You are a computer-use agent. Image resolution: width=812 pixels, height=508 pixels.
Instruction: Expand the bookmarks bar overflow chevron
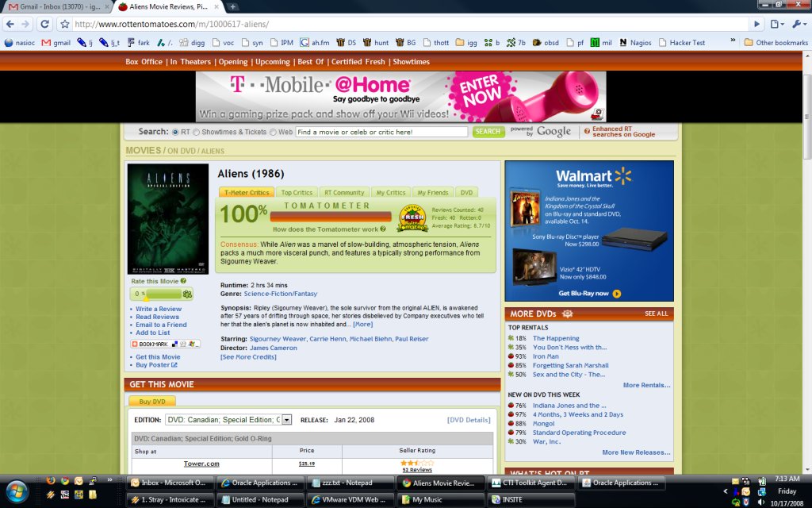click(733, 40)
